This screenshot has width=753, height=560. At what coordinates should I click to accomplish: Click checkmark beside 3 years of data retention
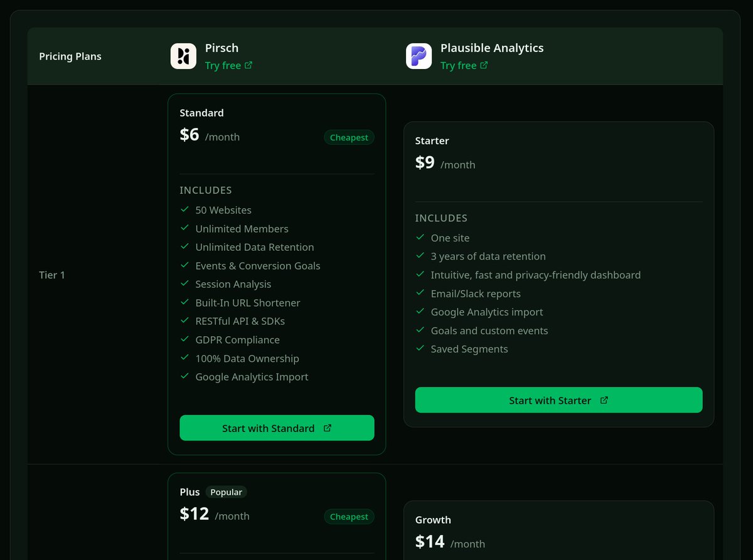[420, 256]
